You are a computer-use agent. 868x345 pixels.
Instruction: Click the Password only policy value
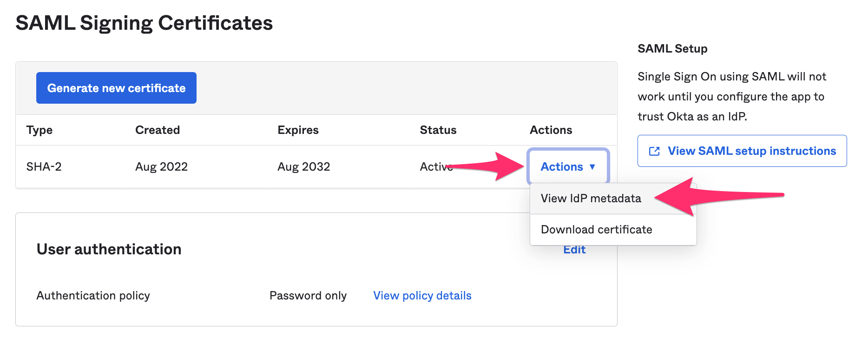(x=308, y=295)
